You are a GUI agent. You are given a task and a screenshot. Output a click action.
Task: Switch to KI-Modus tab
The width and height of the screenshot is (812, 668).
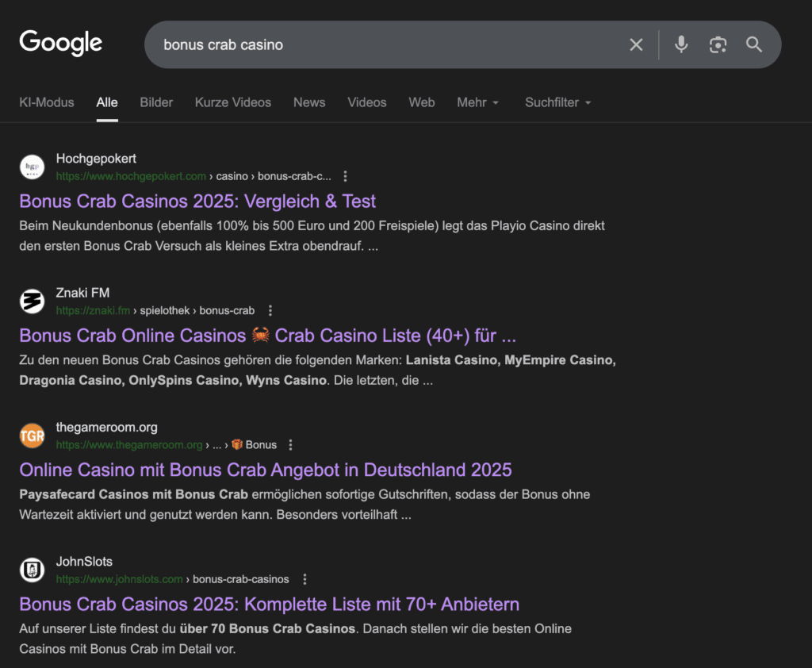tap(47, 102)
